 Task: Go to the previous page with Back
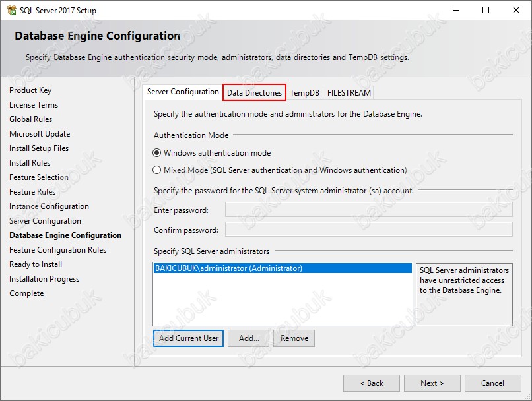[372, 383]
